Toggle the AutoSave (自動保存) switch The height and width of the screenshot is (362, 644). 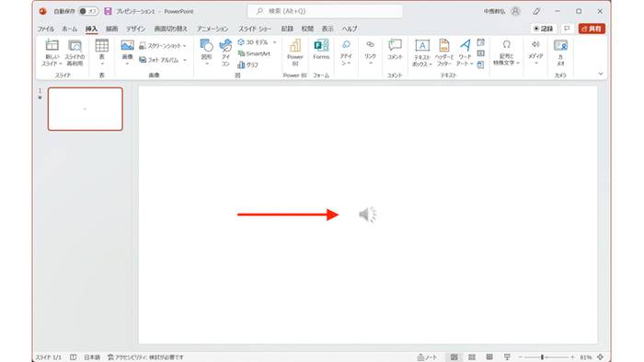[x=87, y=12]
